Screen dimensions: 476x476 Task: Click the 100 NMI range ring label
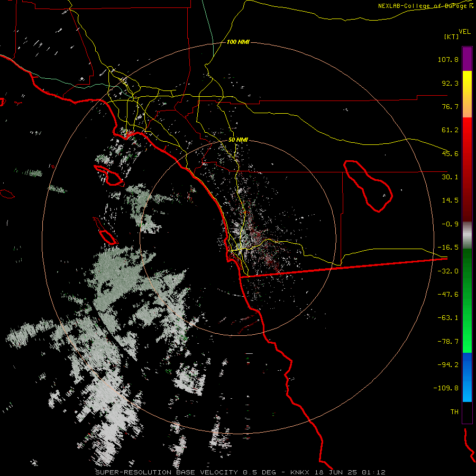tap(238, 42)
